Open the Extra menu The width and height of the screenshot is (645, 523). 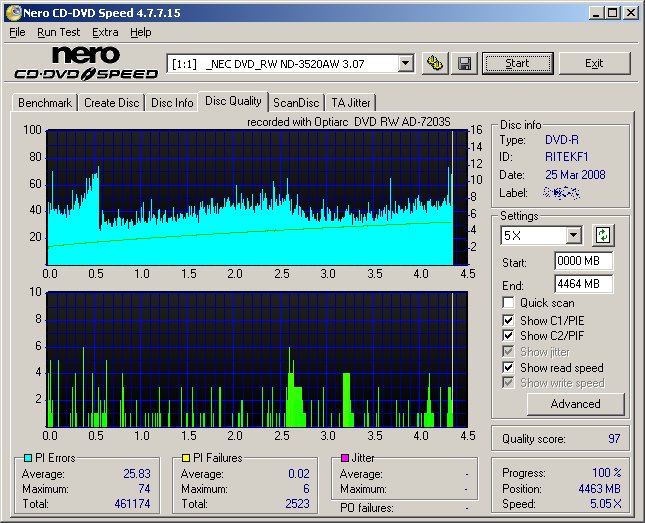(105, 32)
